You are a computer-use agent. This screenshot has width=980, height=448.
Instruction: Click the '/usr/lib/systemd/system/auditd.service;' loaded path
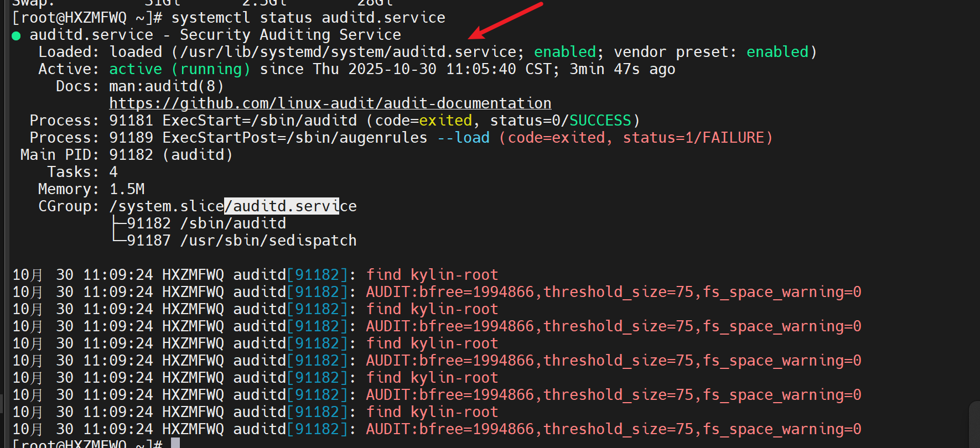(352, 52)
